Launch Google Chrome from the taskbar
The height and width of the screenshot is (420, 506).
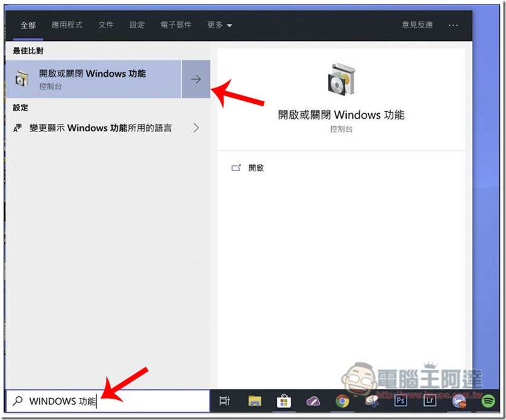point(342,401)
